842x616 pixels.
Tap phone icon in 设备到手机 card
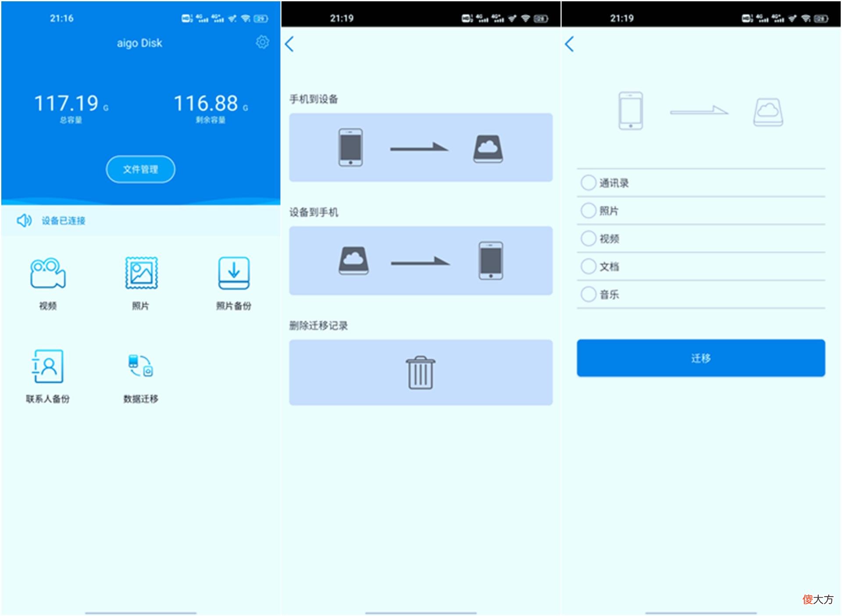pos(491,260)
